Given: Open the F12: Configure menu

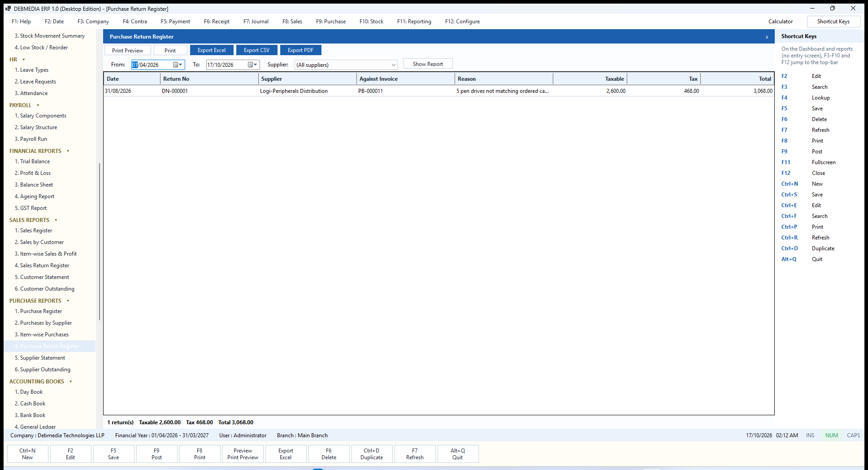Looking at the screenshot, I should [462, 22].
